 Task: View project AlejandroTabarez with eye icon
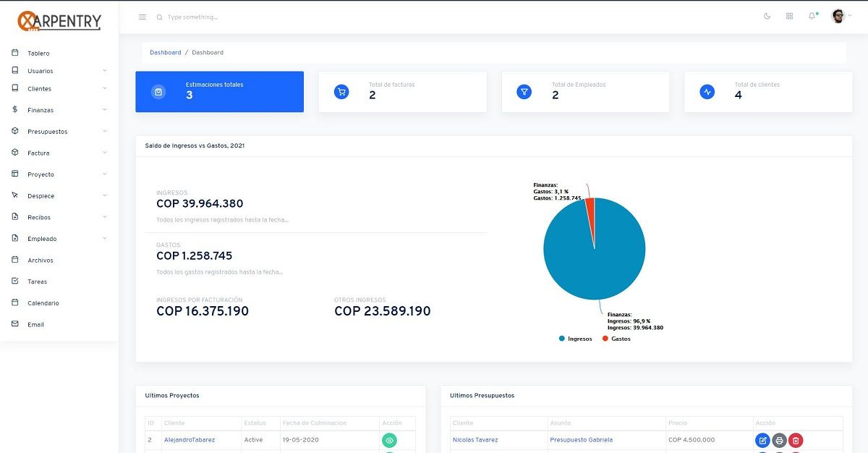tap(389, 440)
